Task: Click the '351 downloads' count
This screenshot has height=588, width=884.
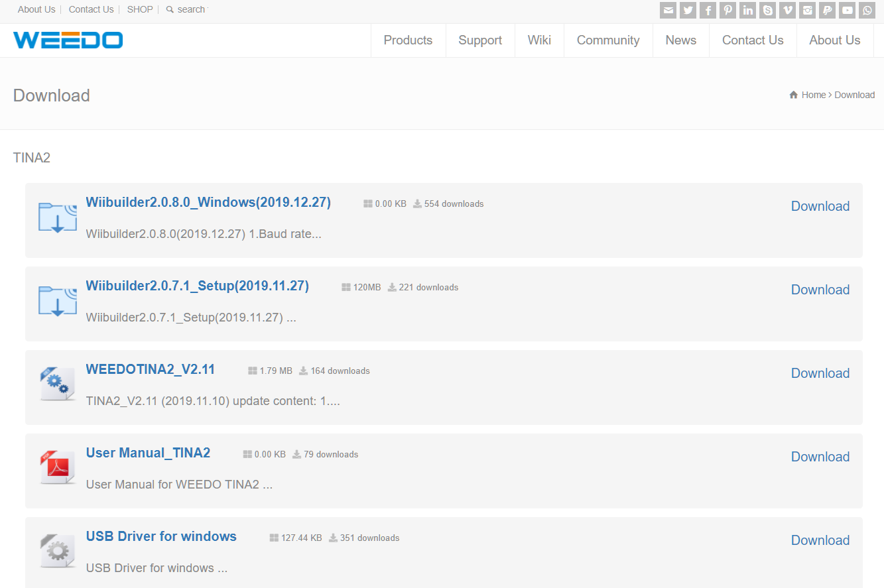Action: tap(369, 538)
